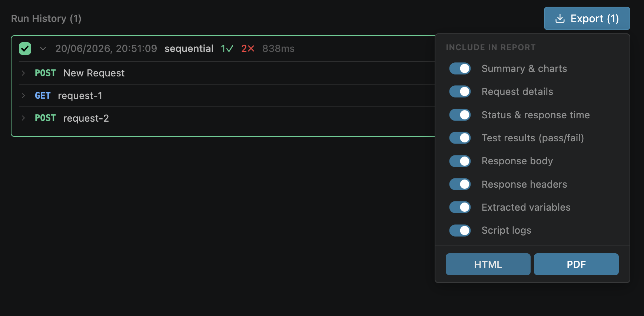This screenshot has width=644, height=316.
Task: Click the 'Extracted variables' option label
Action: pos(526,207)
